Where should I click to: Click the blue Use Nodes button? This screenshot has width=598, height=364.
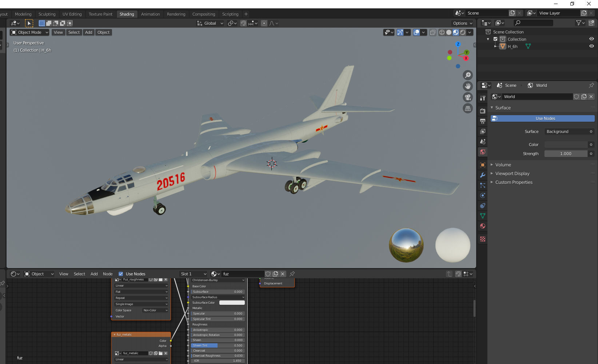[x=542, y=118]
